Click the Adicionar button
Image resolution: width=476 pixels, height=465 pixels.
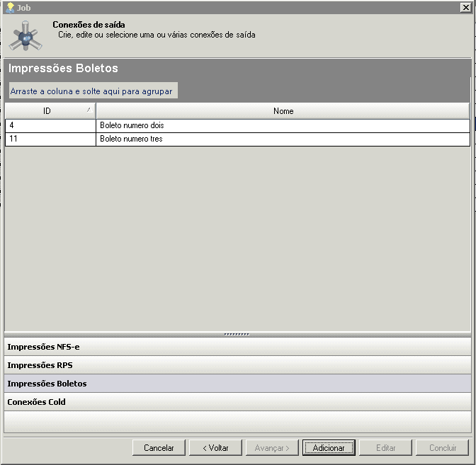pos(329,448)
